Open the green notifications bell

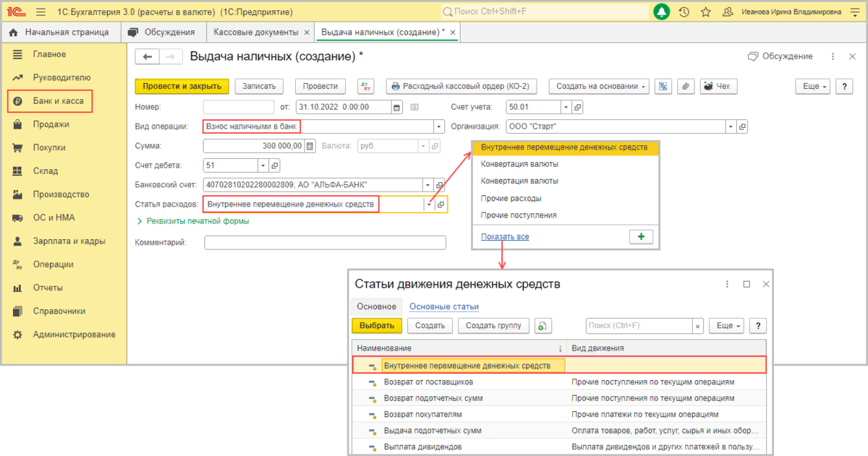(x=662, y=12)
